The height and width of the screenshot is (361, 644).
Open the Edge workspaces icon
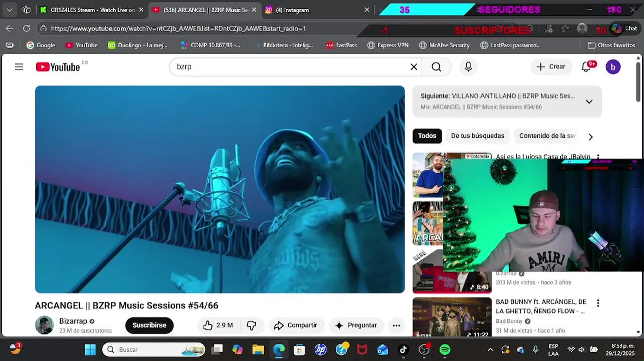(x=27, y=10)
